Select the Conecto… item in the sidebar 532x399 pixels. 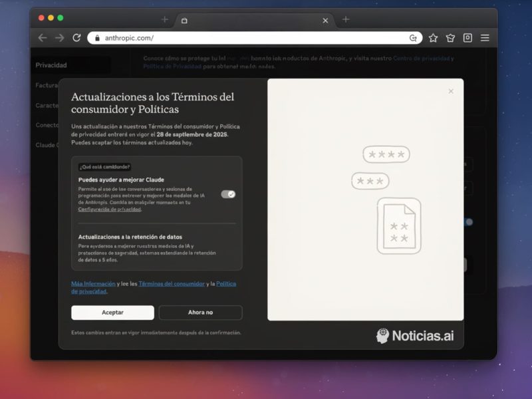47,125
